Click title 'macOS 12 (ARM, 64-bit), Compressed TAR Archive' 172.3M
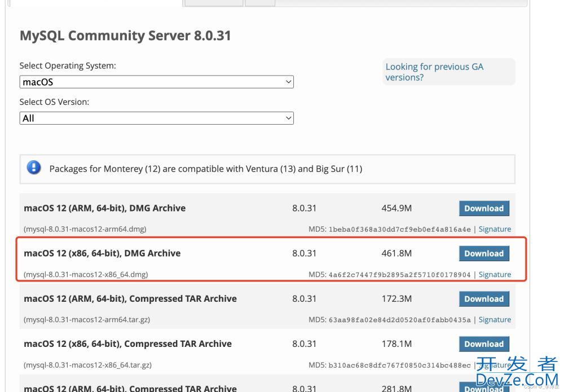This screenshot has height=392, width=564. pos(130,299)
